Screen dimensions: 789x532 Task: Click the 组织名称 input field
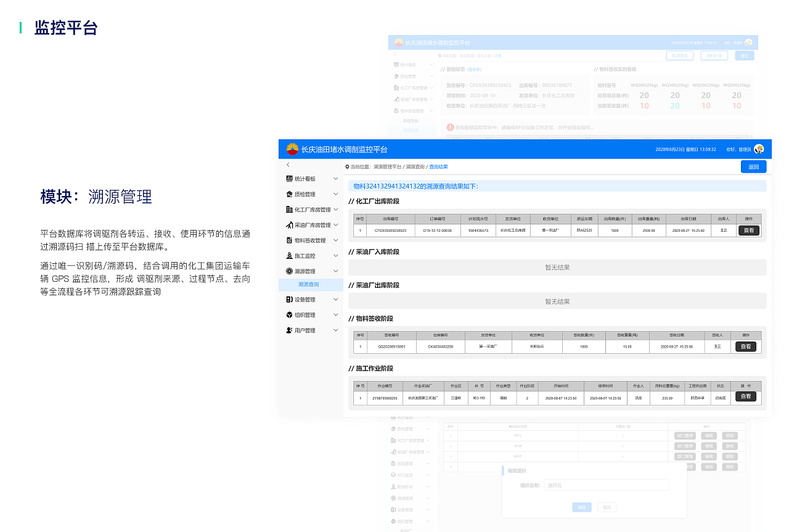tap(606, 485)
